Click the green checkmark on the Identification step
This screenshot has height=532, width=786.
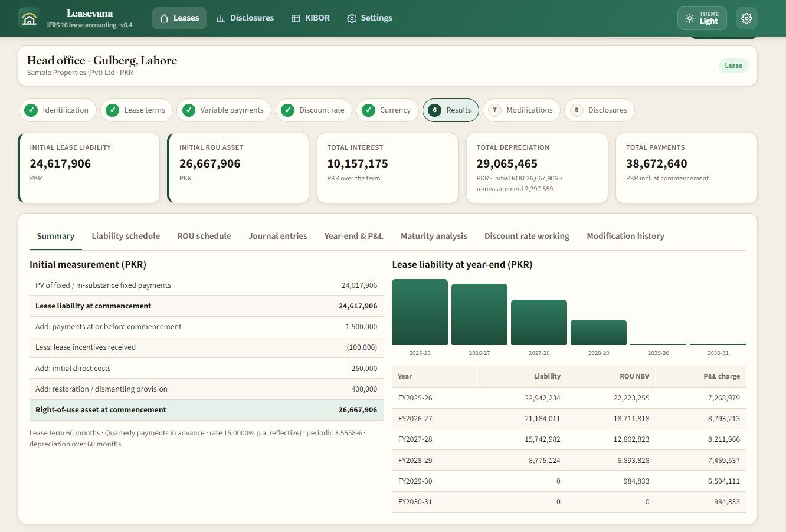[31, 110]
